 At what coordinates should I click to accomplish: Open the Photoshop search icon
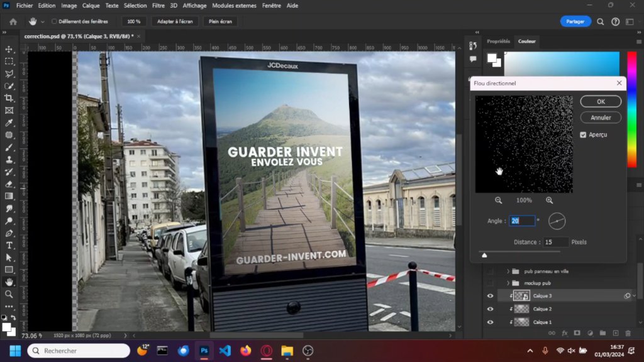pyautogui.click(x=601, y=21)
